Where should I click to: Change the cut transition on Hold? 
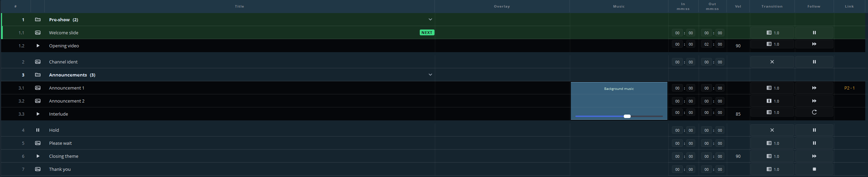coord(772,130)
